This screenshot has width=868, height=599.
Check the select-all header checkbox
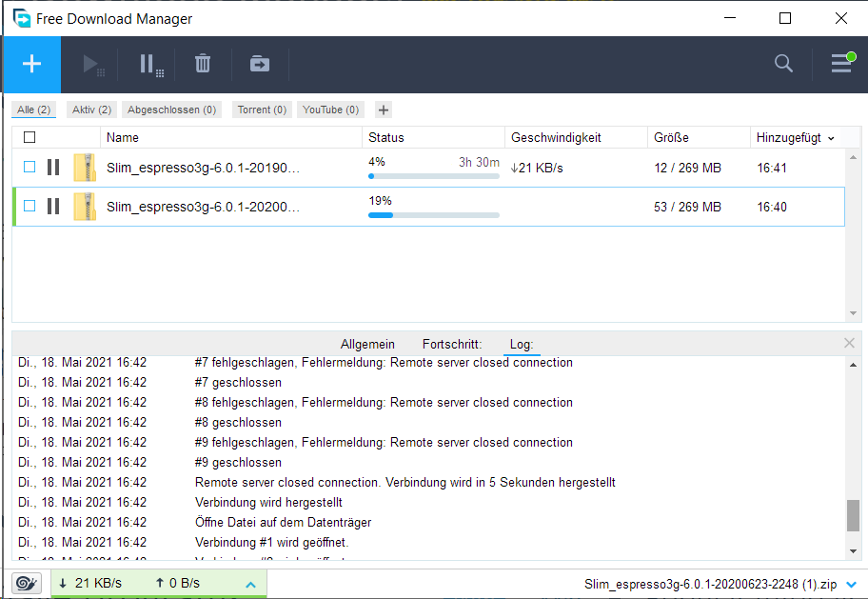pos(30,137)
